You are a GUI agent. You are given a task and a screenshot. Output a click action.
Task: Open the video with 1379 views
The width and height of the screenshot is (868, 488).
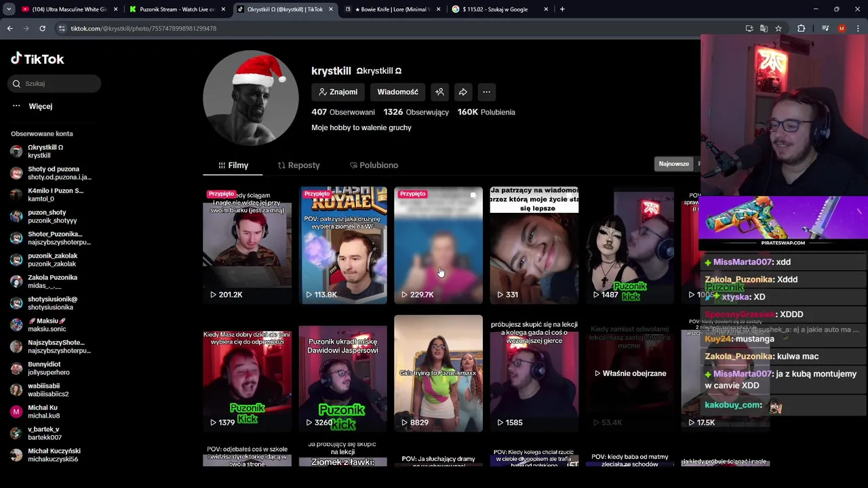tap(247, 373)
